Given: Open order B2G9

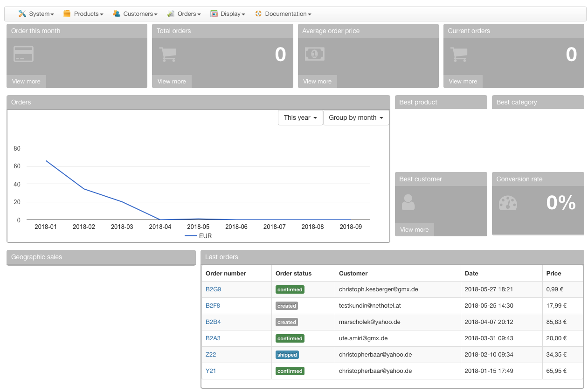Looking at the screenshot, I should [213, 289].
